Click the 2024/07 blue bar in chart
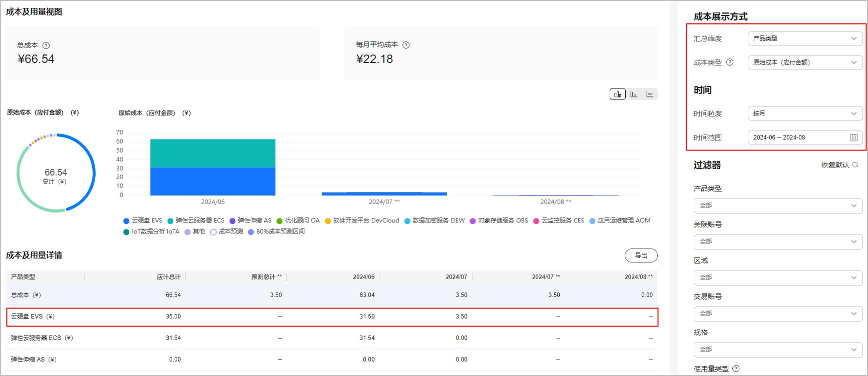The width and height of the screenshot is (868, 376). (x=384, y=194)
